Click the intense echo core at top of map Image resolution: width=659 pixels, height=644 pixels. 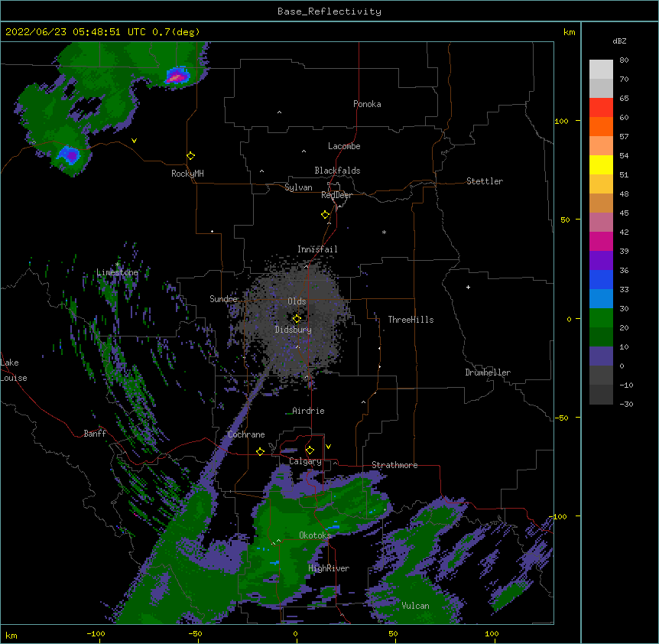pos(178,76)
